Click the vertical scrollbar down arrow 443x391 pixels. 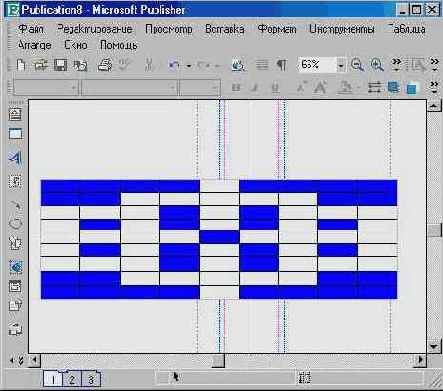coord(434,346)
